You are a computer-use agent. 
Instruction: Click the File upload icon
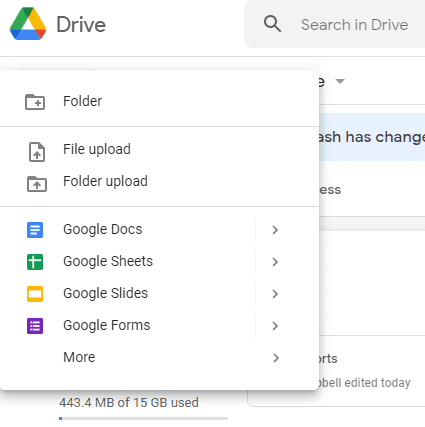tap(37, 152)
